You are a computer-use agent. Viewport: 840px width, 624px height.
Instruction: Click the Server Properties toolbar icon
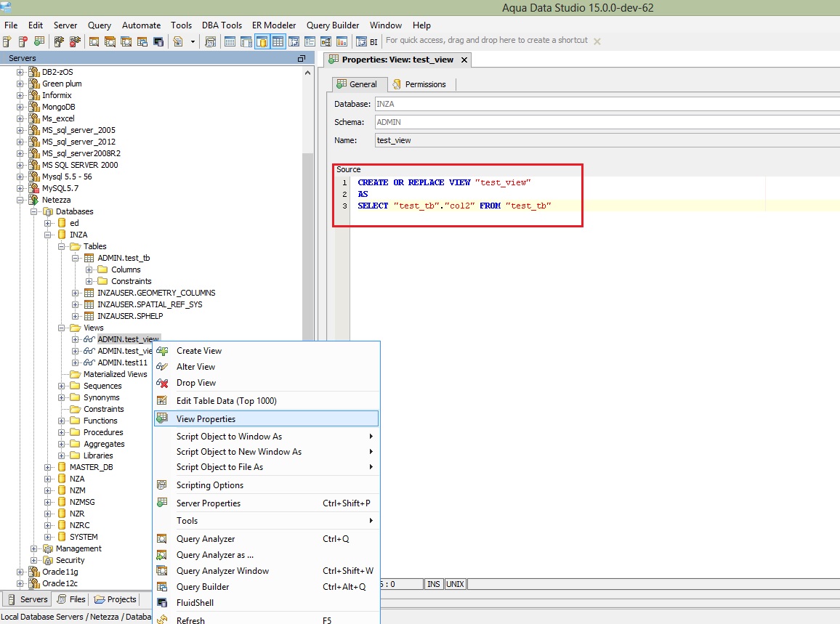[39, 41]
